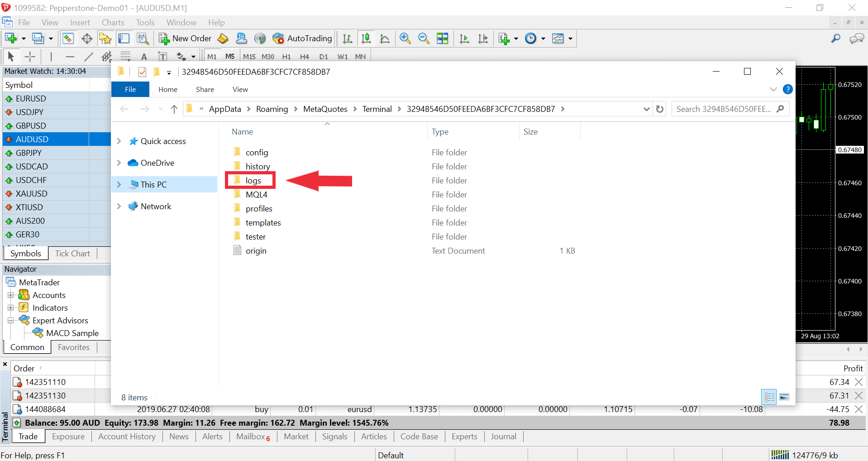Toggle the Market Watch toolbar icon
This screenshot has width=868, height=461.
68,38
